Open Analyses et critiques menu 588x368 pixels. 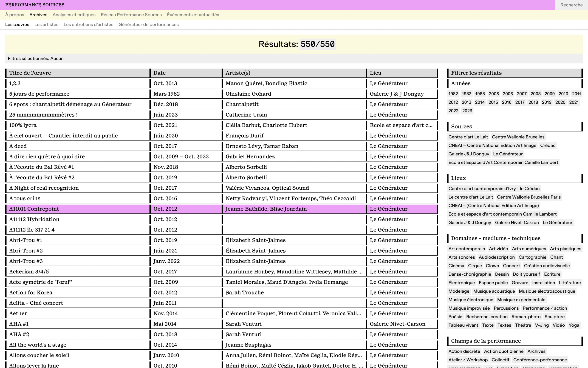[x=74, y=15]
